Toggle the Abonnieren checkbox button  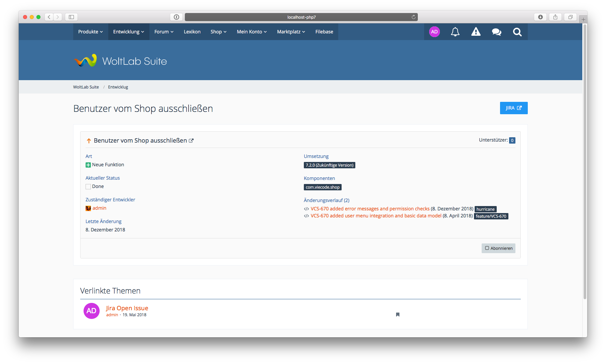[x=498, y=248]
